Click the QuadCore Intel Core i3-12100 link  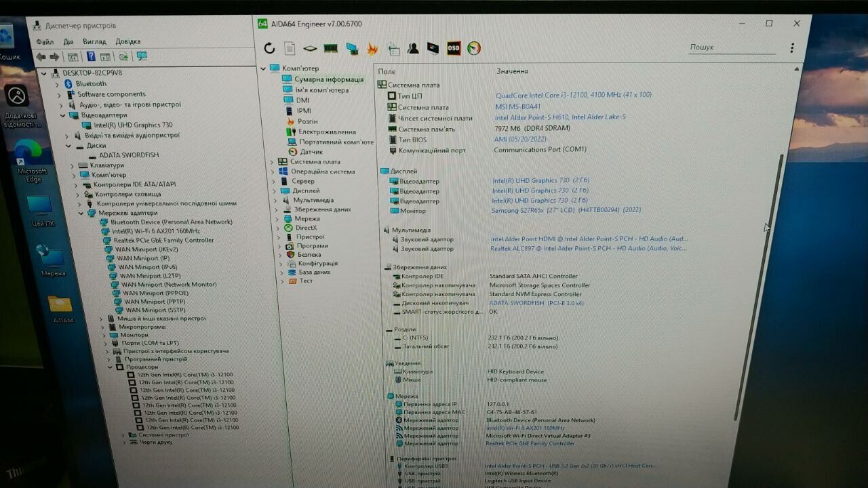(573, 96)
